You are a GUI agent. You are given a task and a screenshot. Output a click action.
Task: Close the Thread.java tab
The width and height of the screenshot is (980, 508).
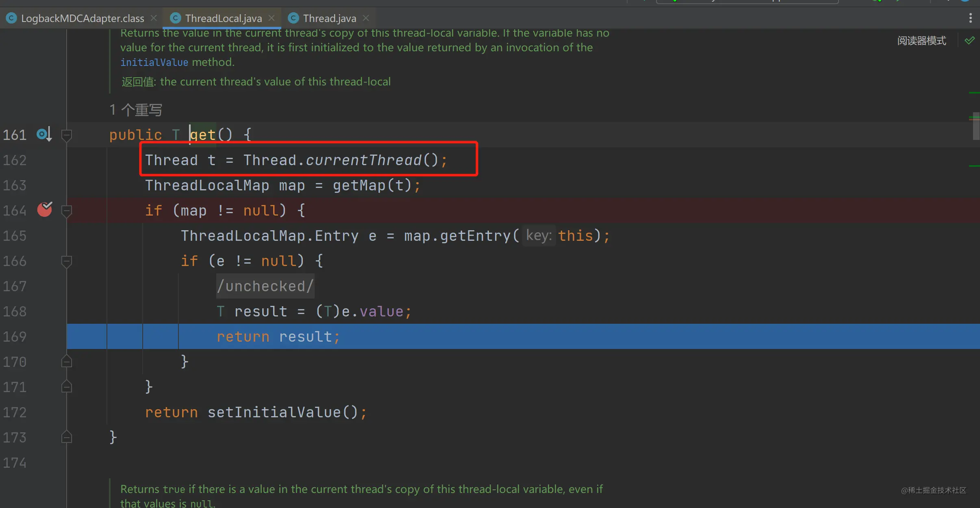click(x=366, y=18)
